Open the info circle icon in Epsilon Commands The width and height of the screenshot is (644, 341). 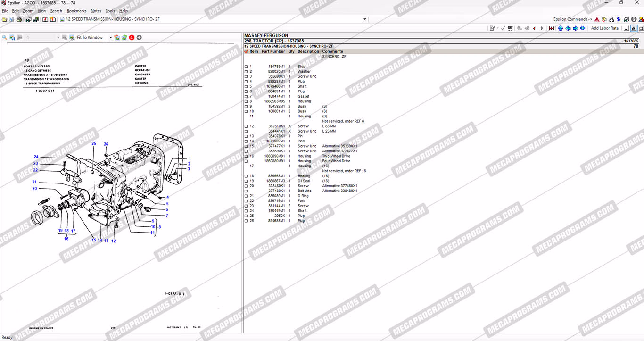click(634, 19)
